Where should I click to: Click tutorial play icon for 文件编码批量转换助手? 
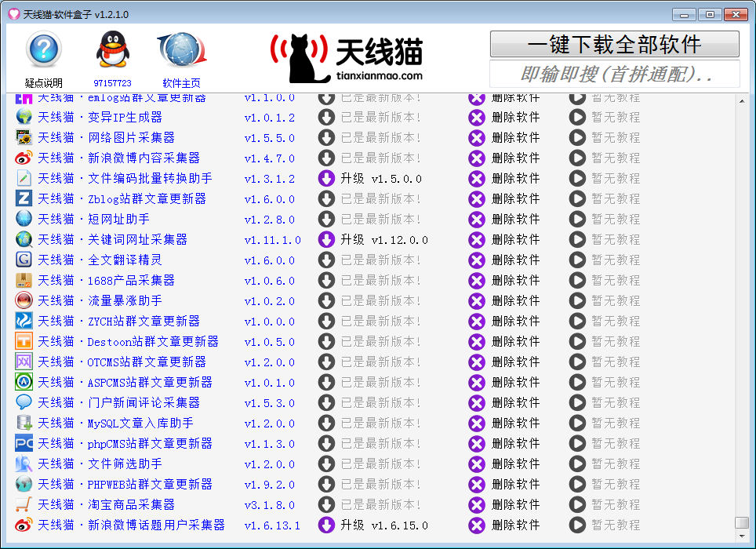point(577,178)
